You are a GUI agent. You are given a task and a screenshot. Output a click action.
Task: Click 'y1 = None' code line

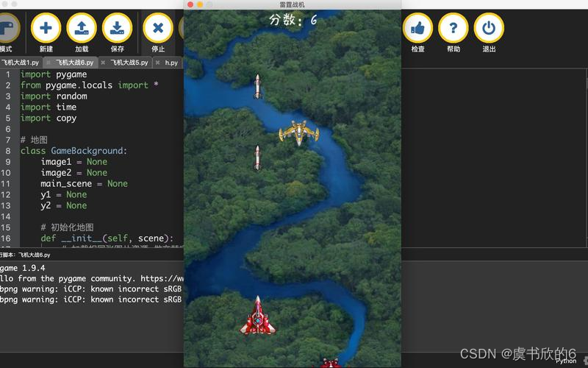[x=64, y=194]
